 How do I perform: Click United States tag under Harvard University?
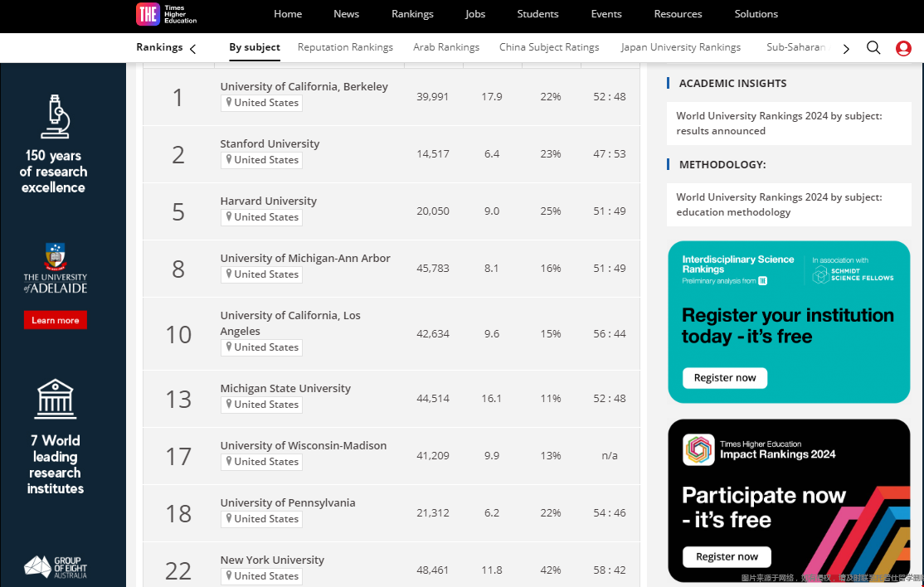pos(261,217)
